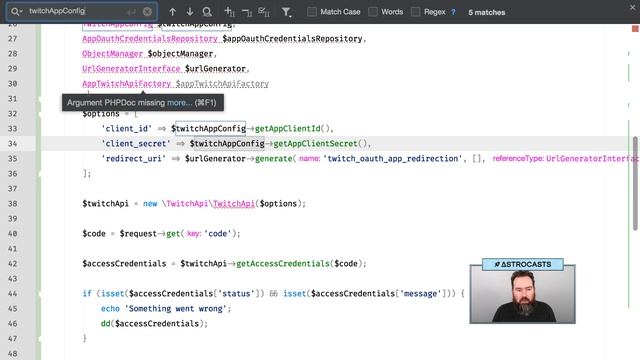640x360 pixels.
Task: Click getAppClientSecret method call
Action: [315, 144]
